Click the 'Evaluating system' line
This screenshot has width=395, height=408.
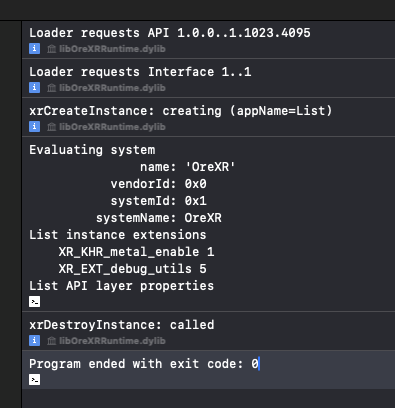click(x=92, y=150)
